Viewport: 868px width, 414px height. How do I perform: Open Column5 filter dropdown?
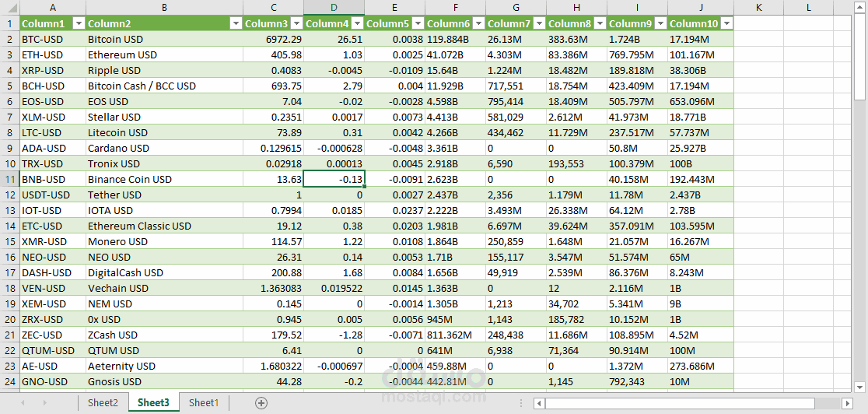click(x=418, y=23)
